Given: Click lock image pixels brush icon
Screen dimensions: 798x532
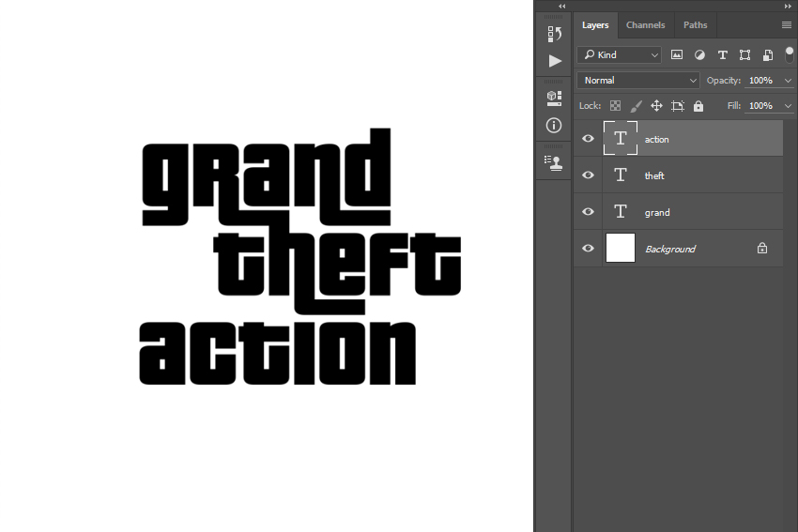Looking at the screenshot, I should pos(636,106).
